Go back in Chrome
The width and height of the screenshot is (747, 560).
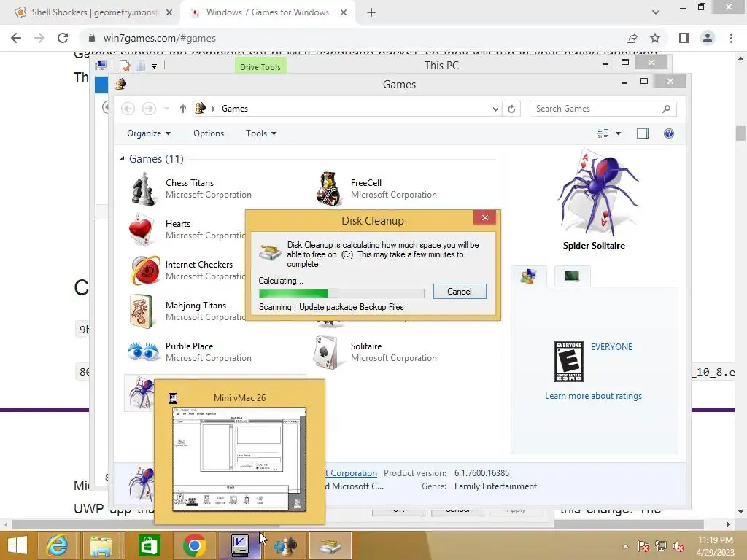click(16, 38)
